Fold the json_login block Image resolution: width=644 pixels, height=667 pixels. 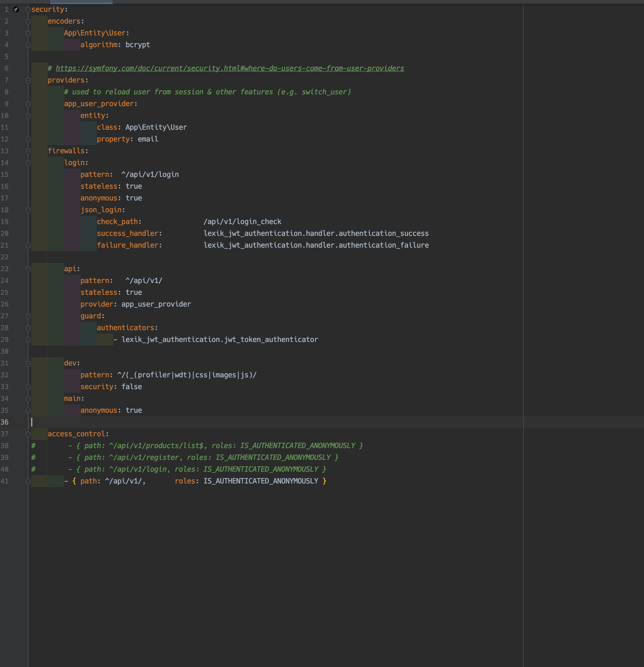click(28, 210)
